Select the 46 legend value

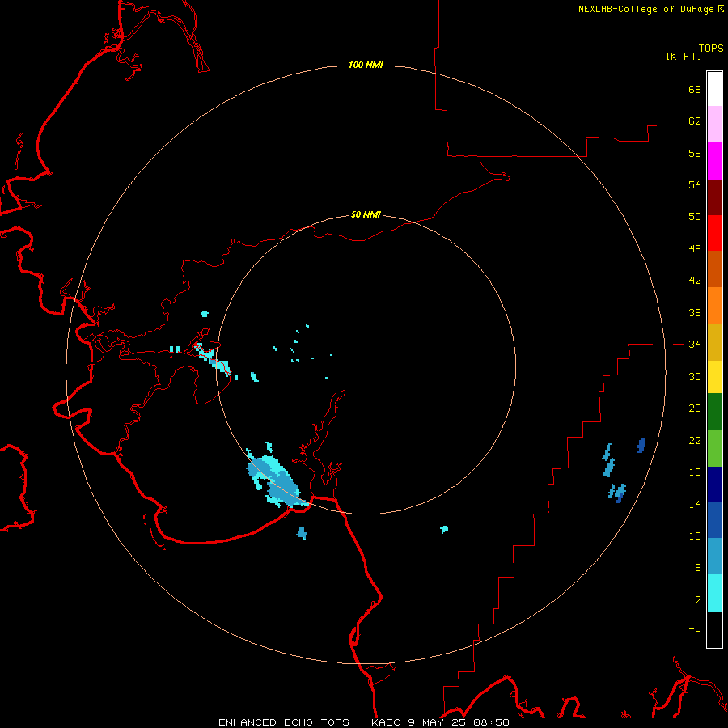coord(695,249)
